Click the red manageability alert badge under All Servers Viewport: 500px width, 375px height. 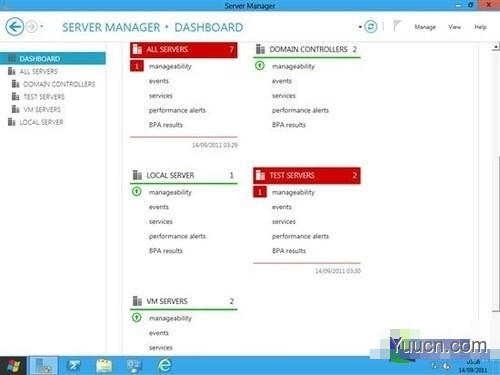pos(137,66)
